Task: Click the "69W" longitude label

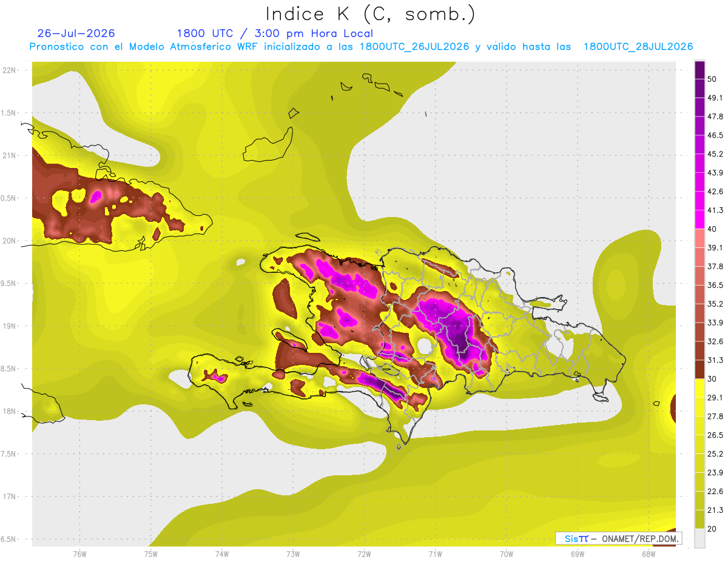Action: [x=578, y=554]
